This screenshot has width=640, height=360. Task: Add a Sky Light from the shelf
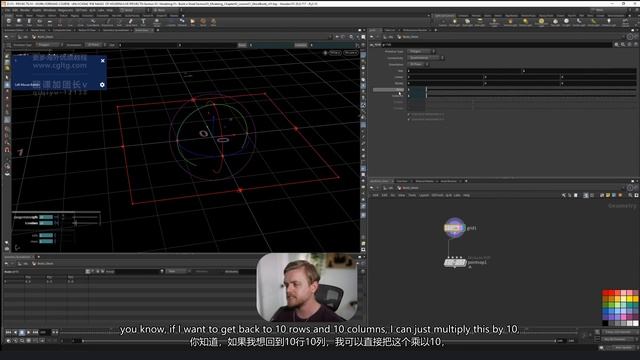click(556, 22)
